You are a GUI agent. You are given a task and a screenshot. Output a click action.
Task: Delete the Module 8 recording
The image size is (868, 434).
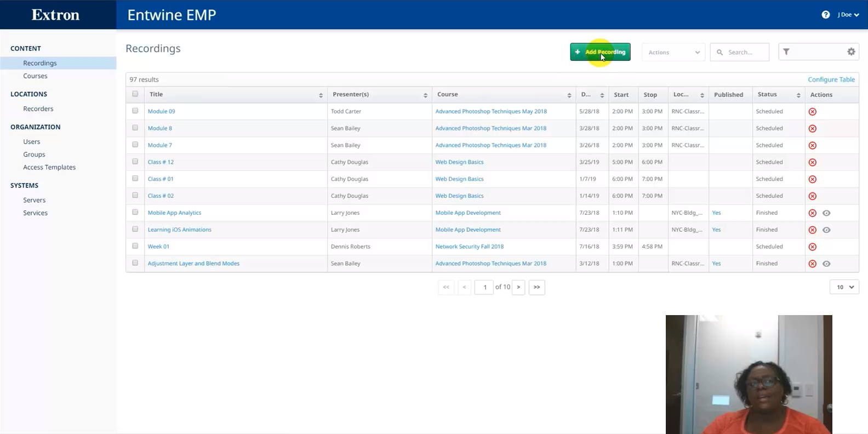(x=813, y=129)
